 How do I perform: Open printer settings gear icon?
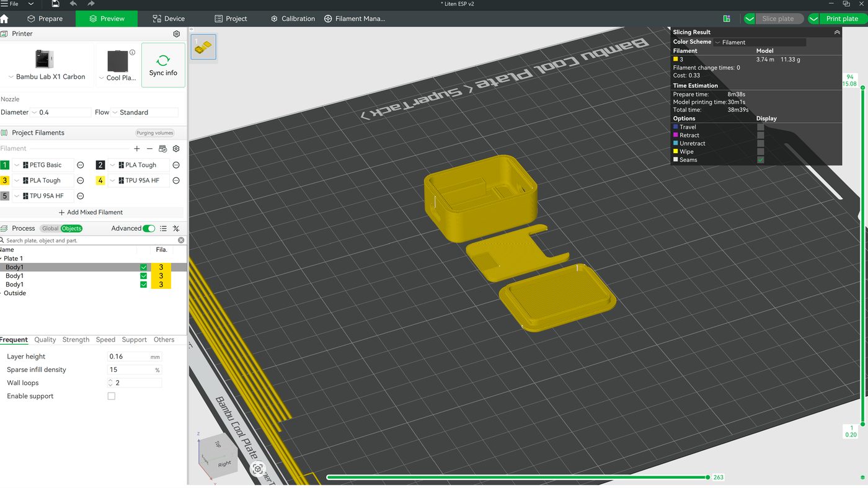(x=177, y=34)
